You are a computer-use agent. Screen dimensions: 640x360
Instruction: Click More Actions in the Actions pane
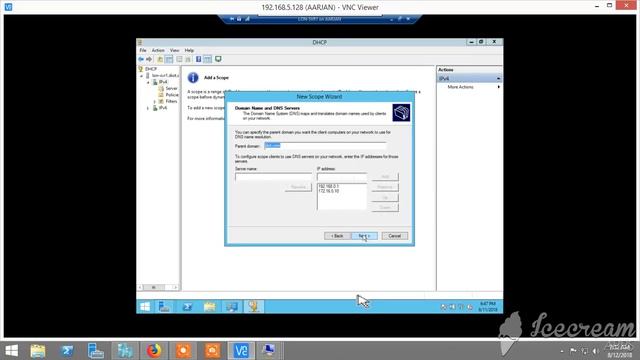point(460,87)
